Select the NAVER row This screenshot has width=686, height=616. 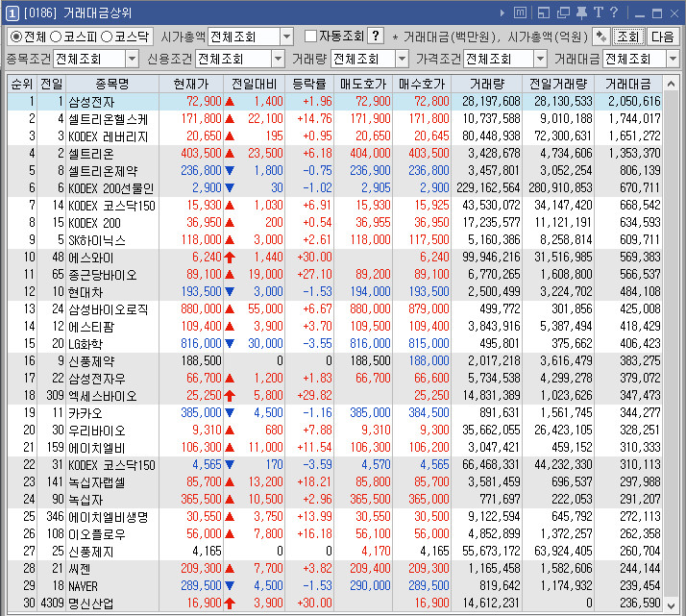pyautogui.click(x=334, y=586)
